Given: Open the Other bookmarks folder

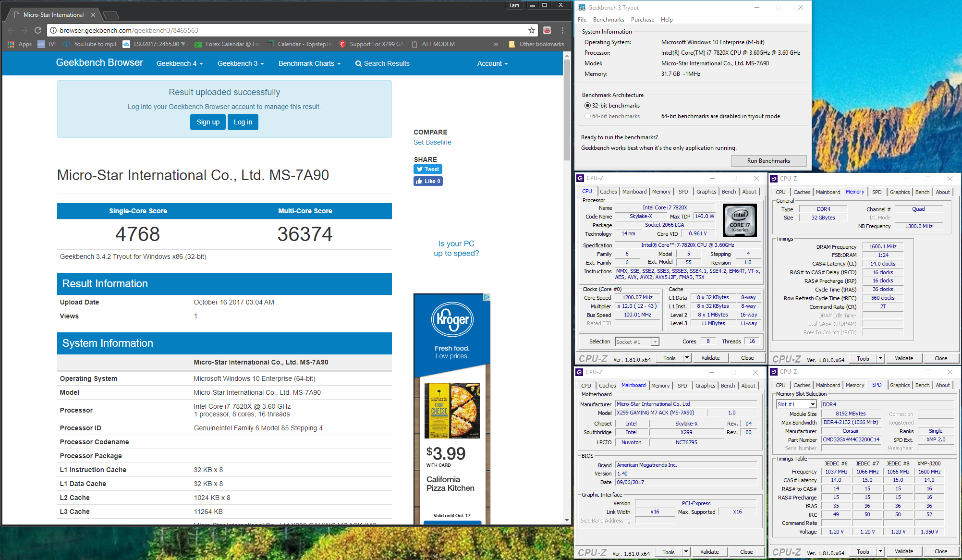Looking at the screenshot, I should point(536,44).
